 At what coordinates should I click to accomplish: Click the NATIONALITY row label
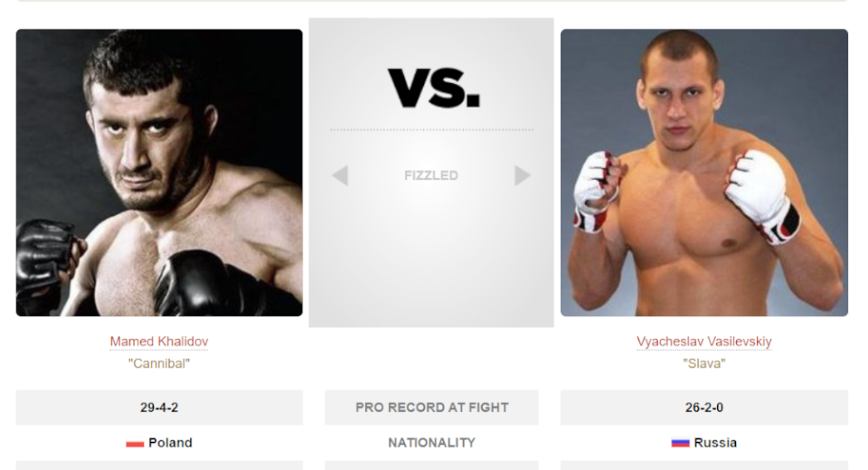pos(431,443)
